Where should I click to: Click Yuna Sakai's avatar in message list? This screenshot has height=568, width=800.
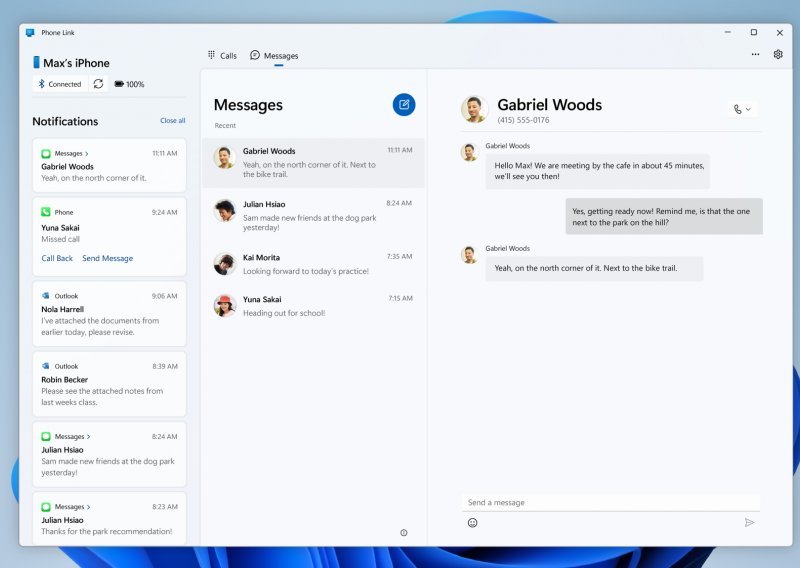(x=224, y=306)
